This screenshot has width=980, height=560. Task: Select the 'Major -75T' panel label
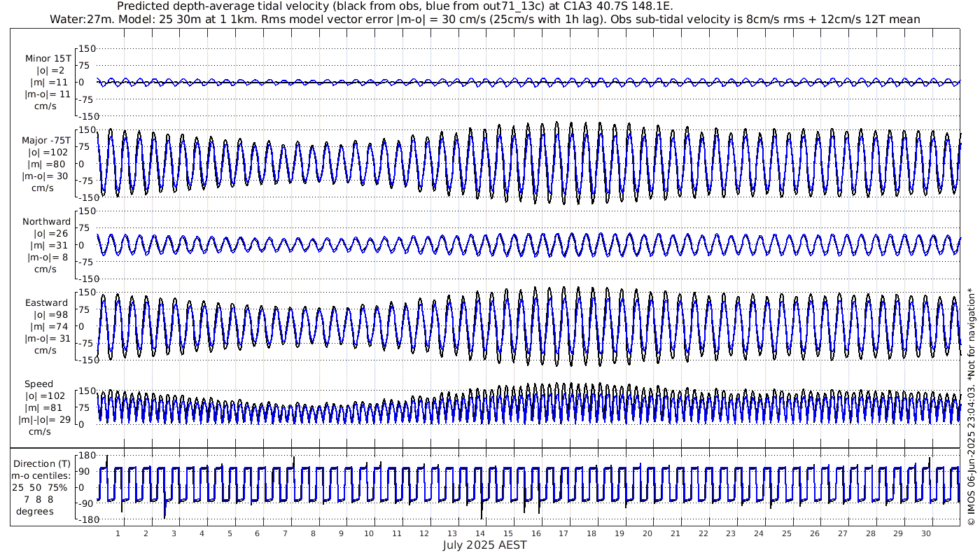pyautogui.click(x=46, y=140)
